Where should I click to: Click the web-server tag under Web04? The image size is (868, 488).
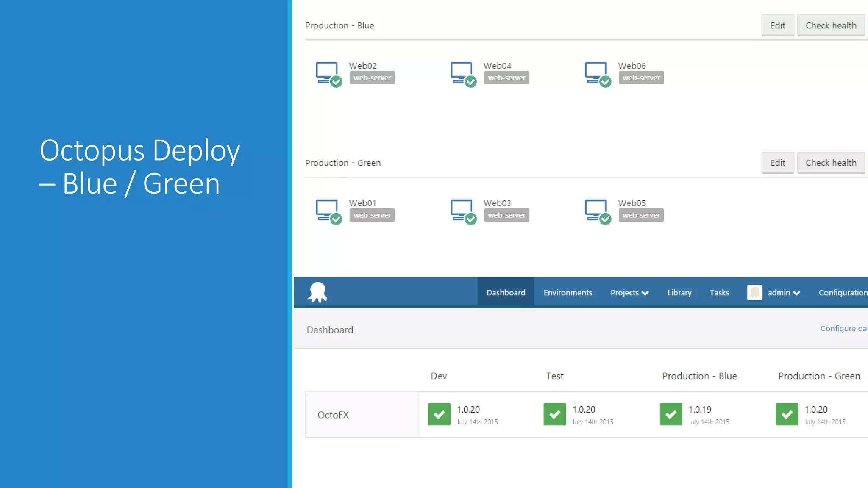coord(506,78)
